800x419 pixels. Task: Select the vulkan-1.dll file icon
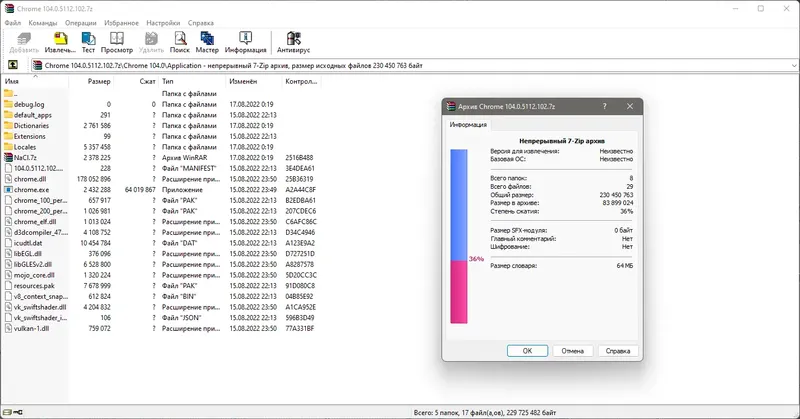pos(8,329)
